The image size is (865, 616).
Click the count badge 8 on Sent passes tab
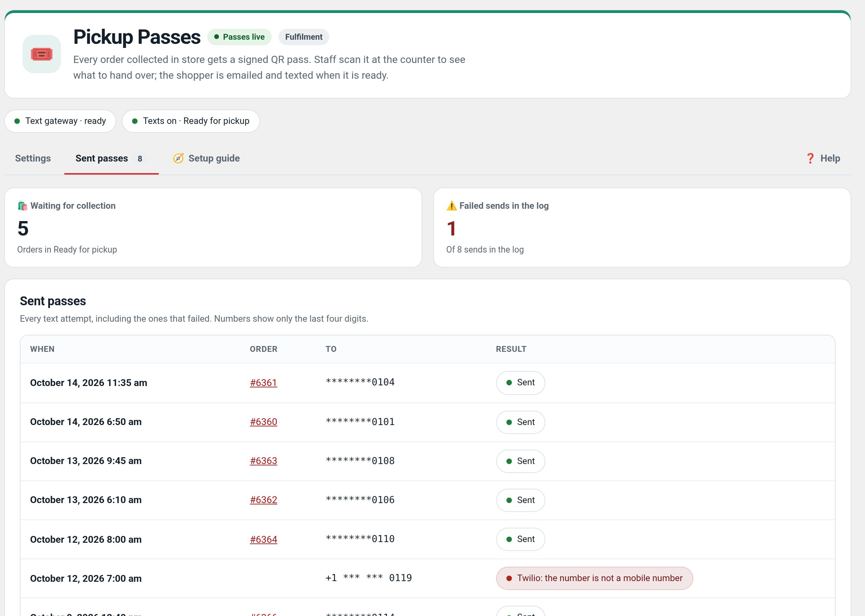[140, 158]
